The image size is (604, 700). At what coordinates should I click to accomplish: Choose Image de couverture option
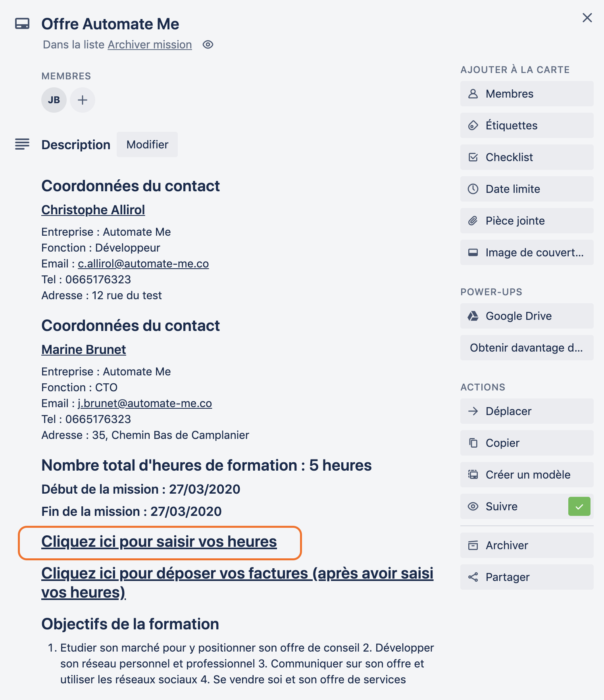(x=527, y=252)
